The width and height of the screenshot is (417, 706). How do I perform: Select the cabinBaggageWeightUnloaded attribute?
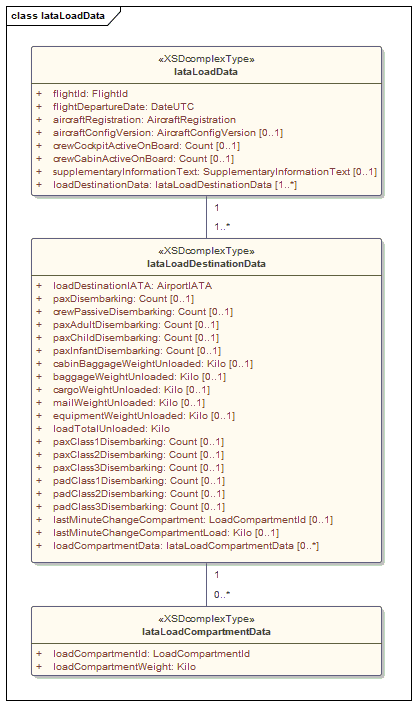click(153, 364)
